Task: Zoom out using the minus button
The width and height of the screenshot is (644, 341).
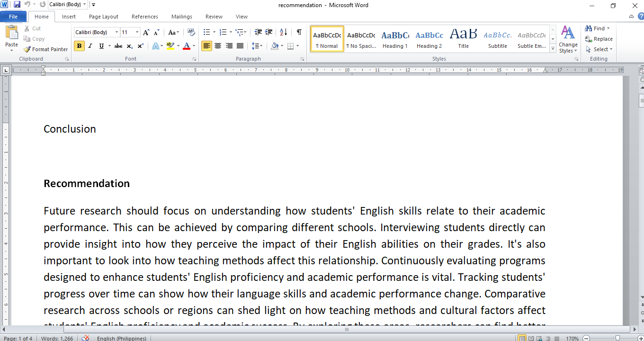Action: (x=586, y=338)
